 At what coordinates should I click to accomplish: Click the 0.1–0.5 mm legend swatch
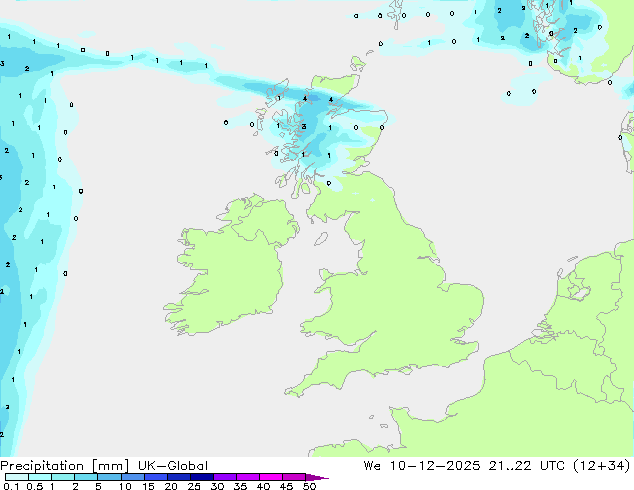[x=17, y=477]
